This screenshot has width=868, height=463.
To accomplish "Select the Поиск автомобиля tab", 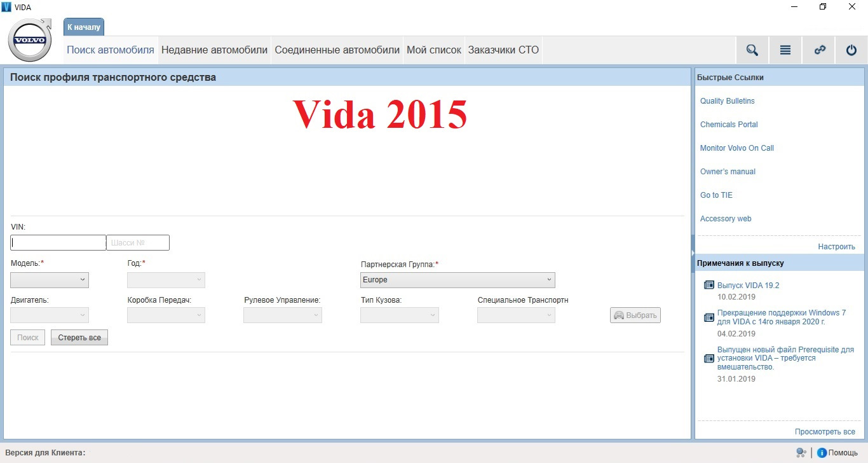I will tap(111, 50).
